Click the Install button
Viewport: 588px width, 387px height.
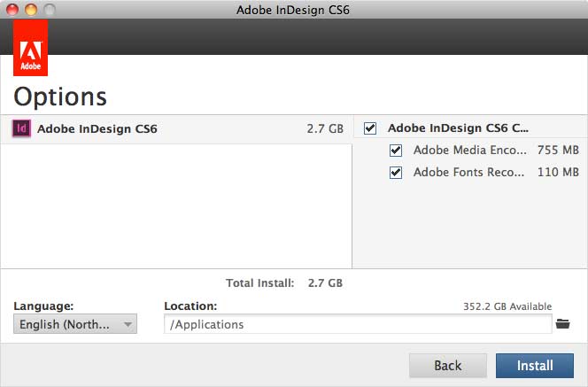pyautogui.click(x=535, y=366)
